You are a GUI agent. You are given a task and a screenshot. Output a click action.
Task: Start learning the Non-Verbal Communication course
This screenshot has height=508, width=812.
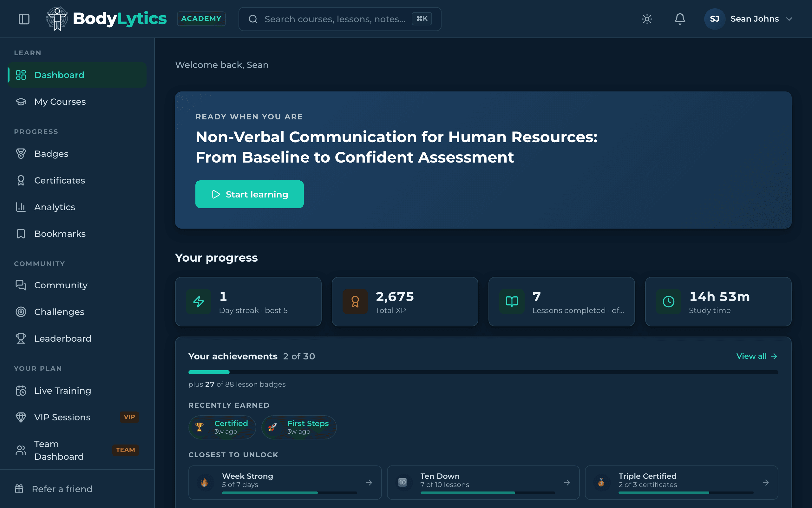249,194
